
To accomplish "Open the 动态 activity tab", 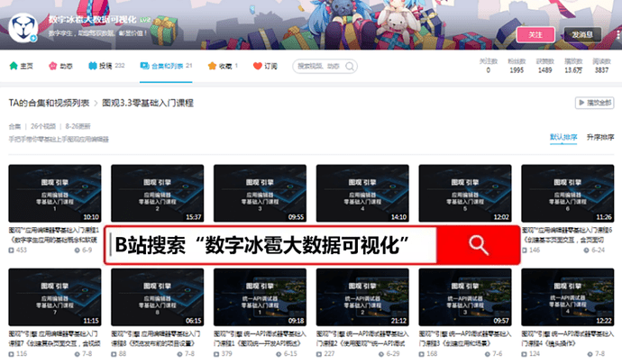I will (x=60, y=66).
